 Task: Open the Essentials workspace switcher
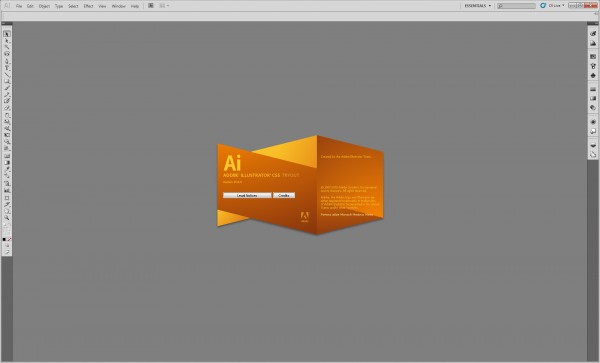click(478, 6)
